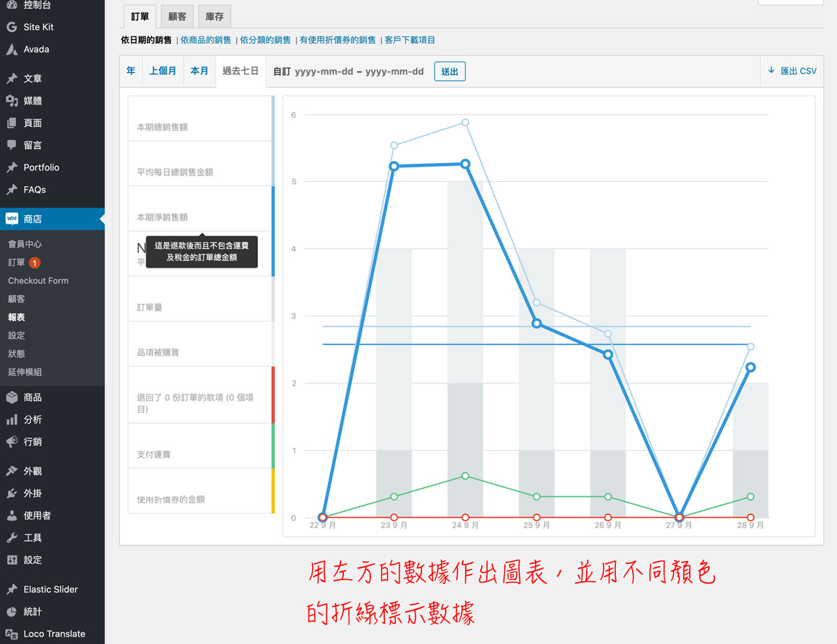Open 商品 products box icon
Screen dimensions: 837x644
click(x=12, y=397)
